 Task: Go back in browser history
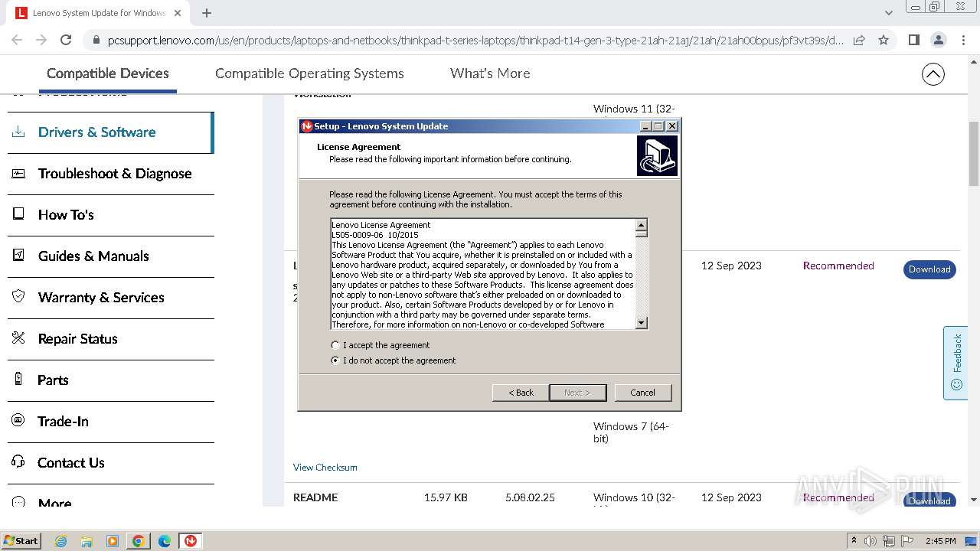(17, 41)
